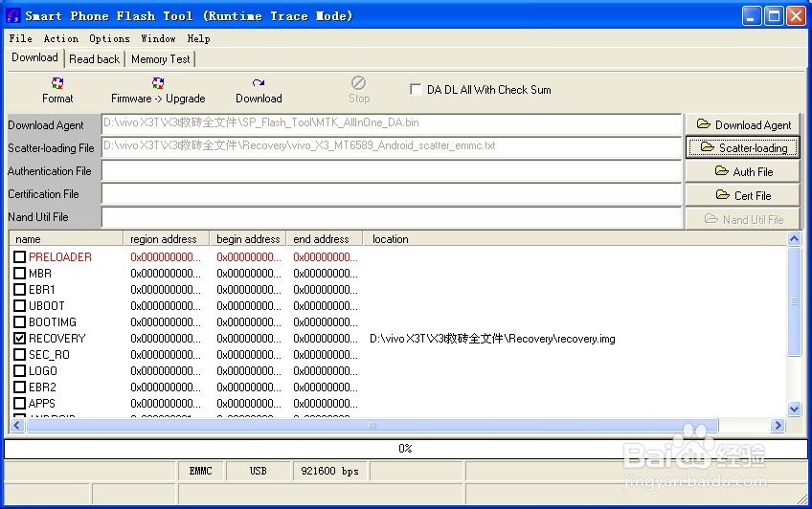Screen dimensions: 812x509
Task: Click the Scatter-loading File path field
Action: click(x=392, y=147)
